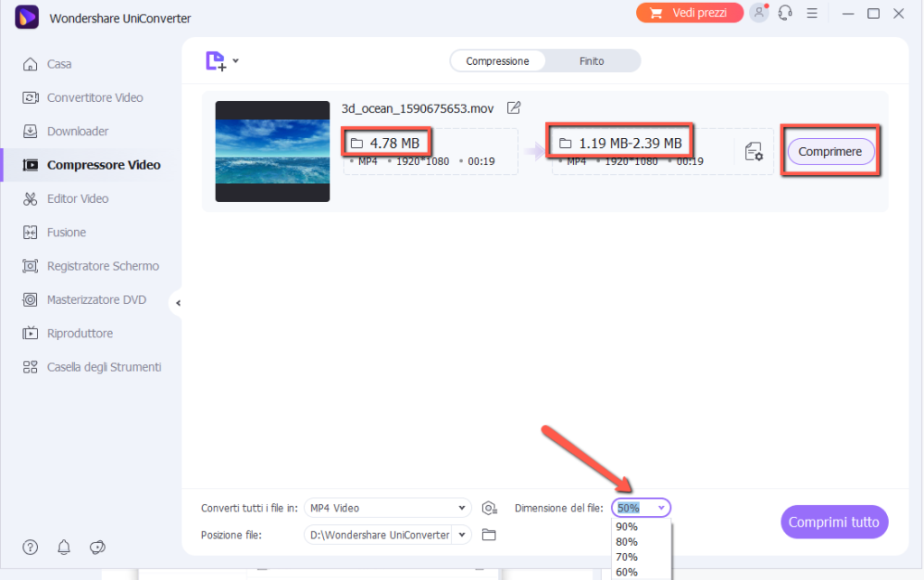Click the Fusione merge icon

coord(30,233)
